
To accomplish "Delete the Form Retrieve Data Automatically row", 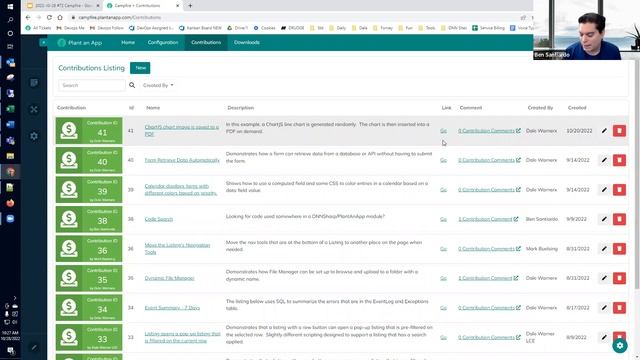I will [619, 160].
